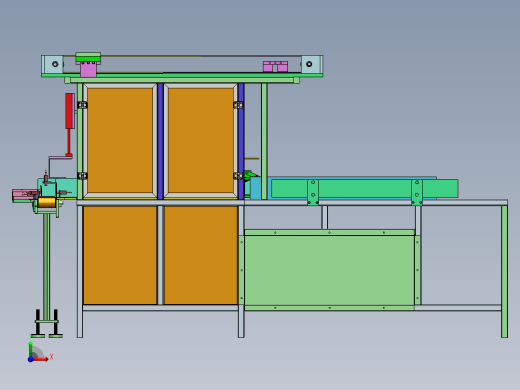
Task: Select the long teal conveyor rail
Action: click(365, 189)
